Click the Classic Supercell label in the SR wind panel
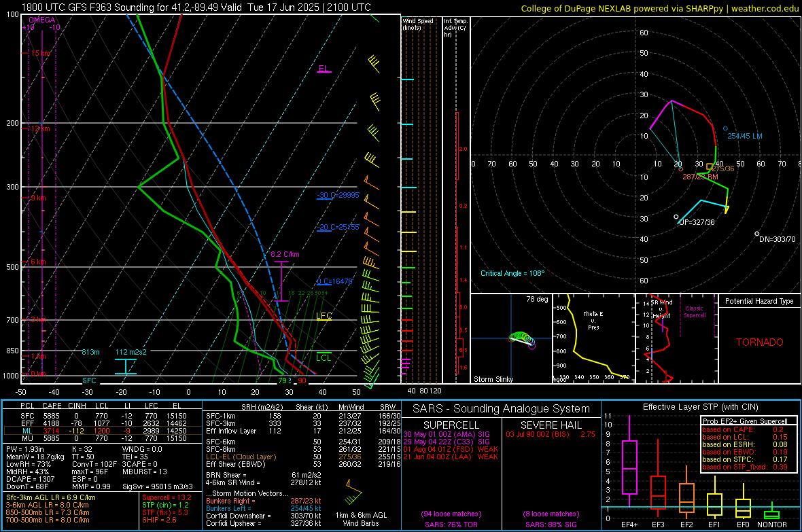Viewport: 802px width, 532px height. click(x=695, y=312)
